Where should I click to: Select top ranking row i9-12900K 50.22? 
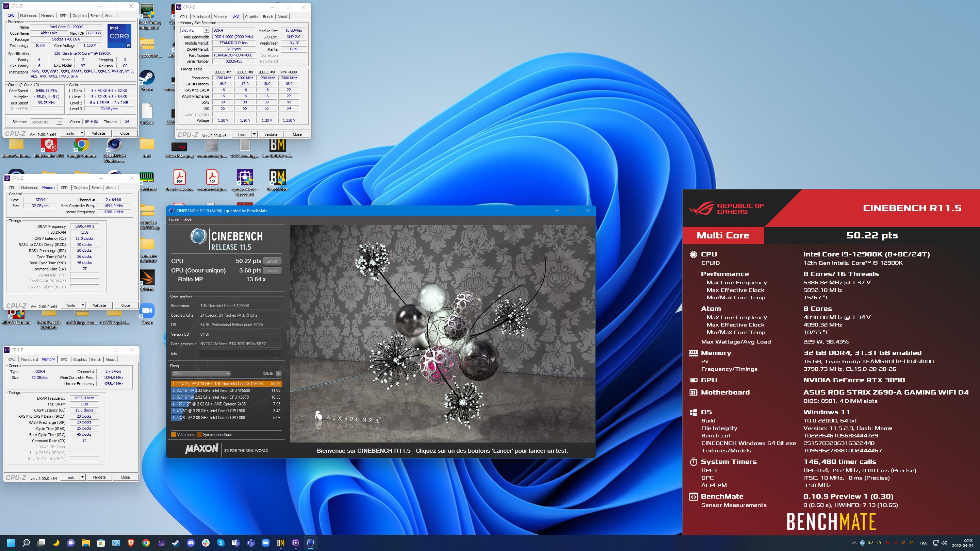click(226, 384)
